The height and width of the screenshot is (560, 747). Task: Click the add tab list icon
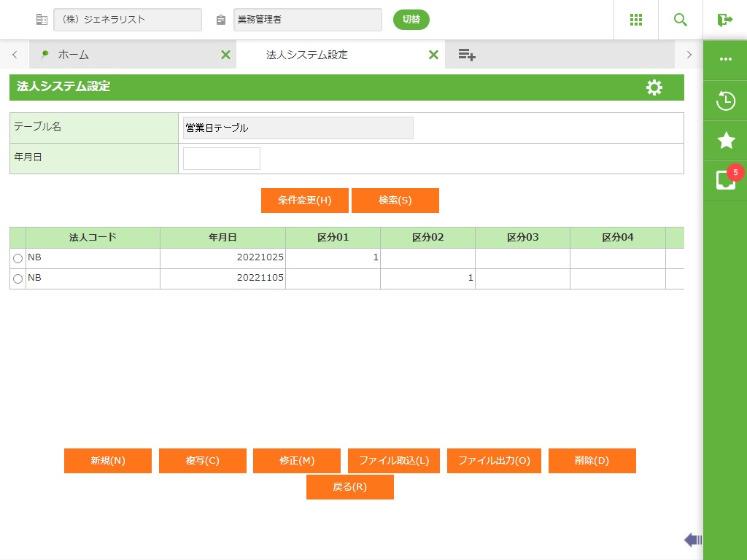tap(467, 55)
